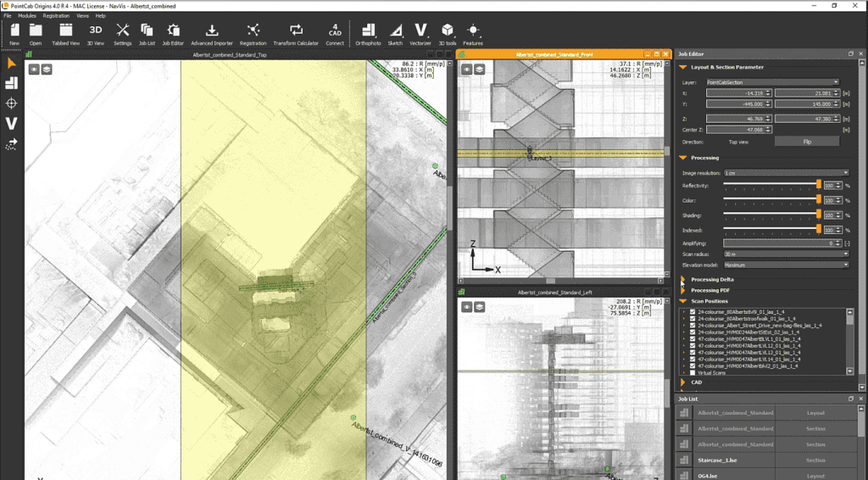Adjust the Reflectivity slider
Image resolution: width=868 pixels, height=480 pixels.
[819, 185]
